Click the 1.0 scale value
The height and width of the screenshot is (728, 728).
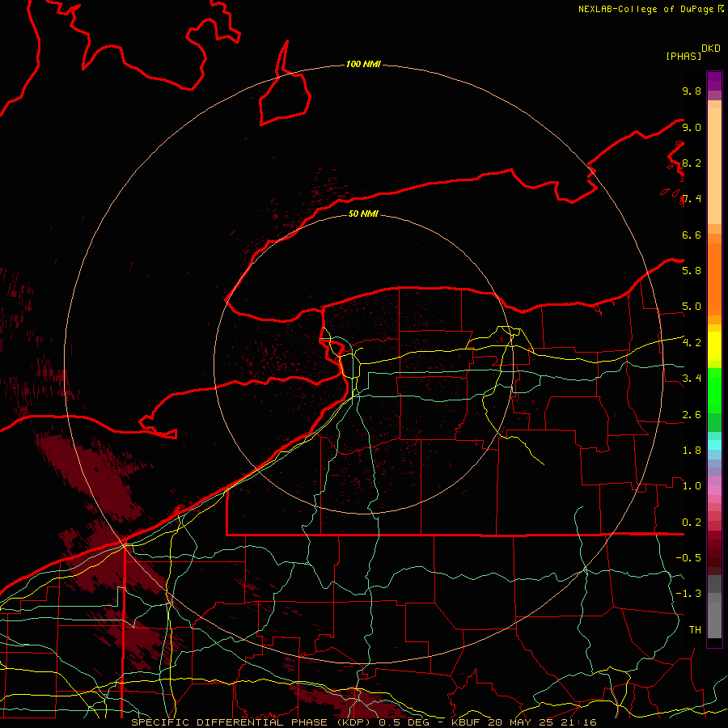[x=692, y=486]
